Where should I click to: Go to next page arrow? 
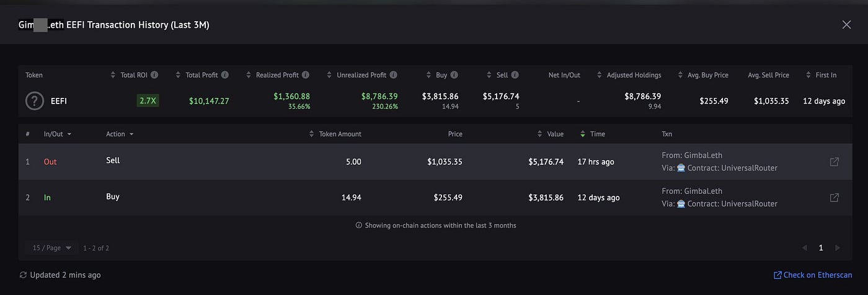[x=837, y=248]
